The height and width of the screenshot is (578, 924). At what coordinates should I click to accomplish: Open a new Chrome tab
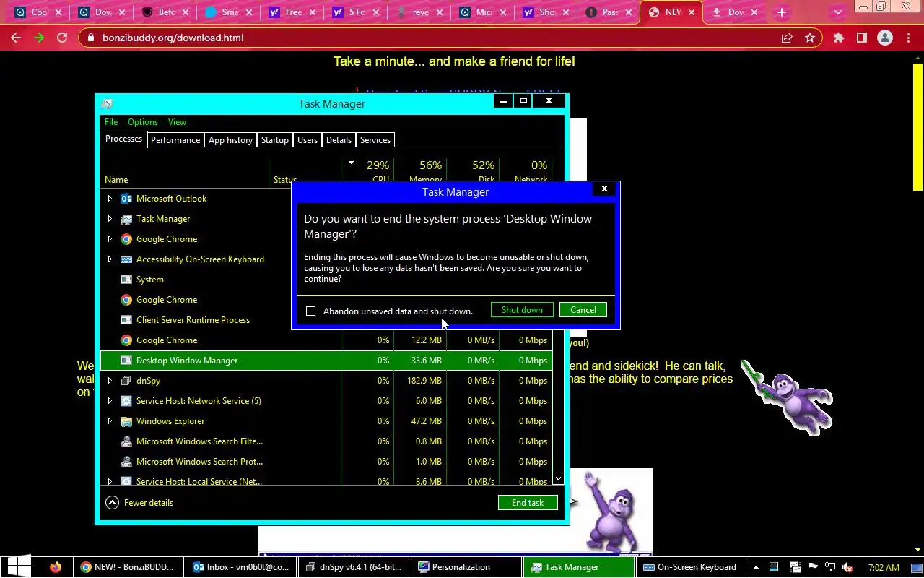pos(782,12)
